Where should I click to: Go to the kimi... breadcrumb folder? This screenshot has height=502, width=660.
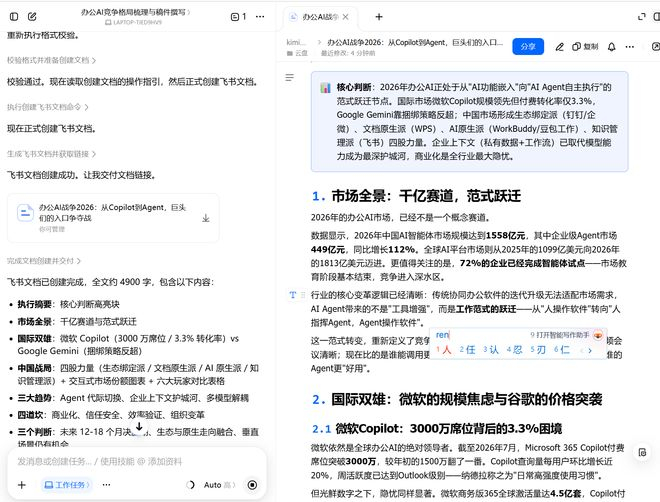(296, 42)
